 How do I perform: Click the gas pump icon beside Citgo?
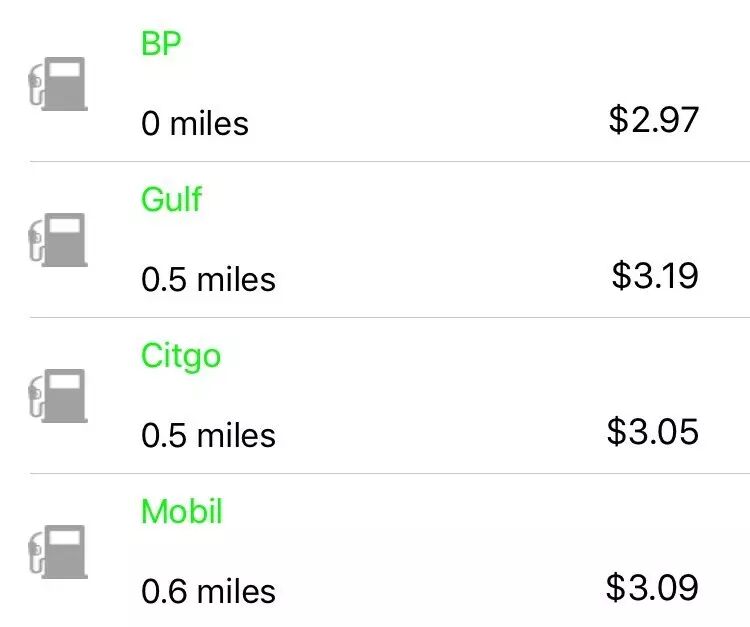coord(57,395)
